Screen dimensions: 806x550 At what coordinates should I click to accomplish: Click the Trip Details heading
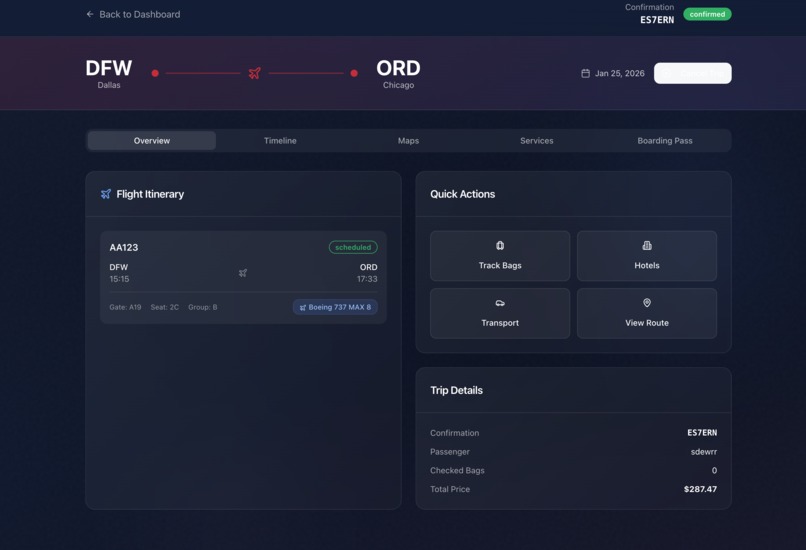[456, 390]
